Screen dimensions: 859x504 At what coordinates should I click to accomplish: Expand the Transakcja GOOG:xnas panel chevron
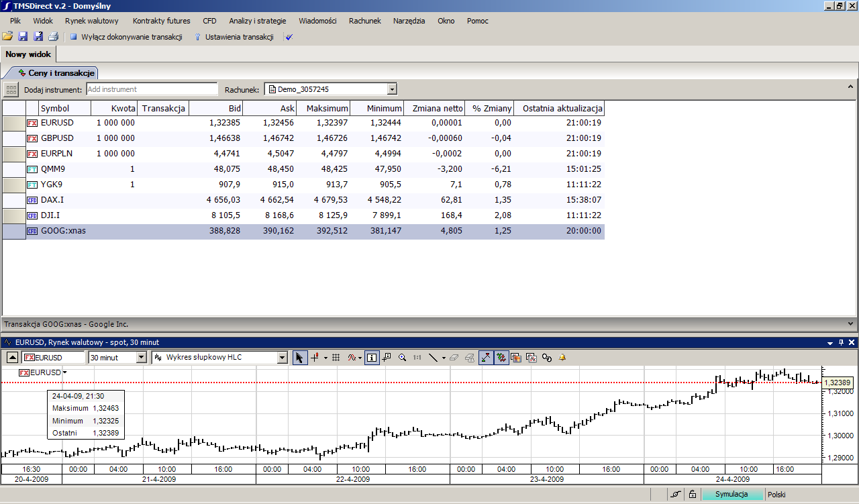851,323
